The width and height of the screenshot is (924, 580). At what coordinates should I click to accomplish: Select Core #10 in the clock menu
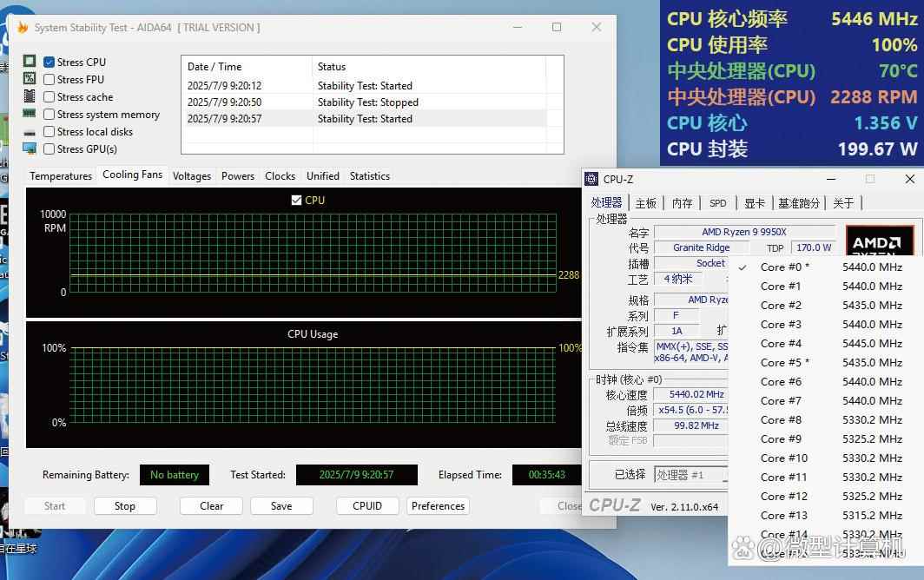point(824,458)
